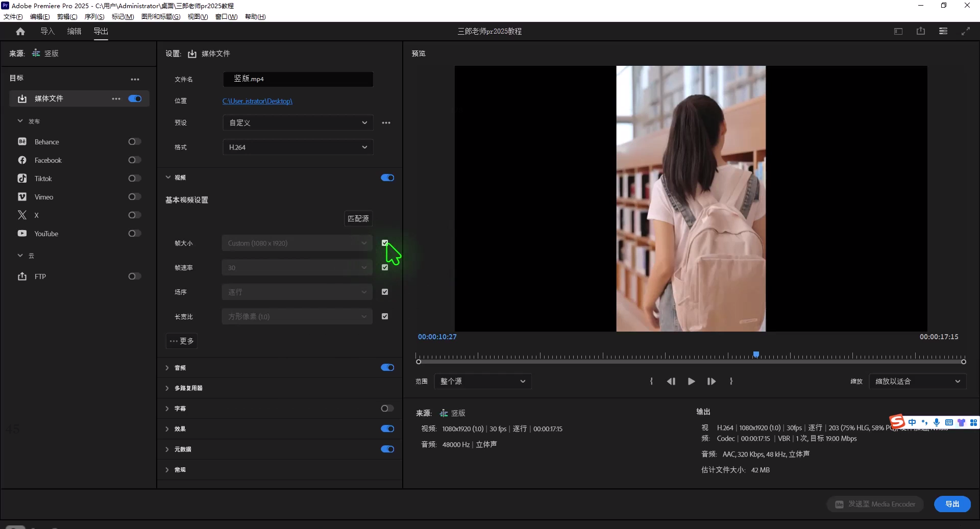Image resolution: width=980 pixels, height=529 pixels.
Task: Set the out point in the preview
Action: coord(731,382)
